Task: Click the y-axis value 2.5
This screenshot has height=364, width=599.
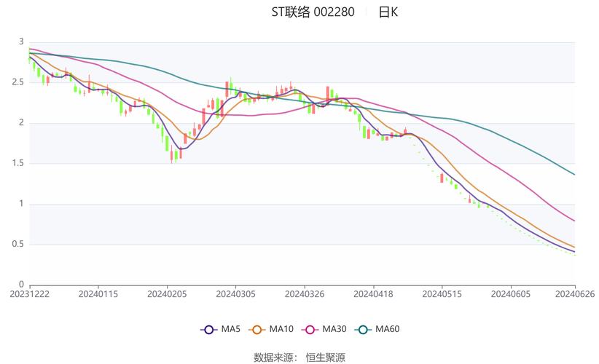Action: [18, 82]
